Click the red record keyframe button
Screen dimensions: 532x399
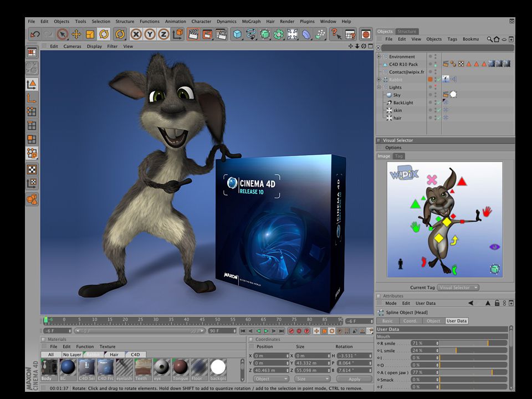point(291,331)
